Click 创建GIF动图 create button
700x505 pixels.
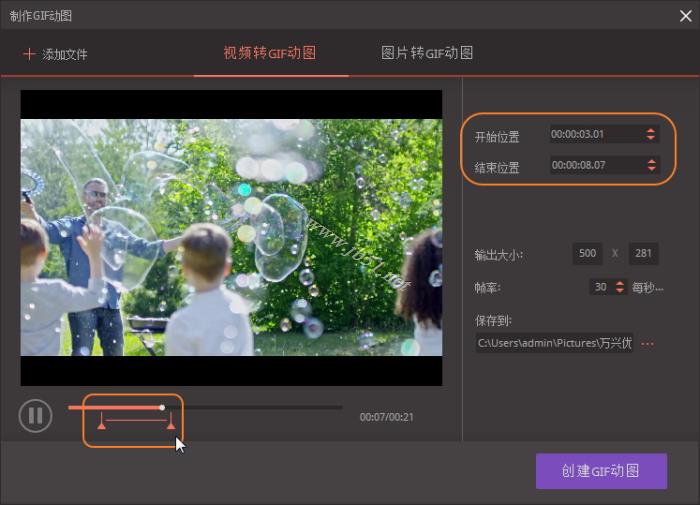tap(601, 471)
